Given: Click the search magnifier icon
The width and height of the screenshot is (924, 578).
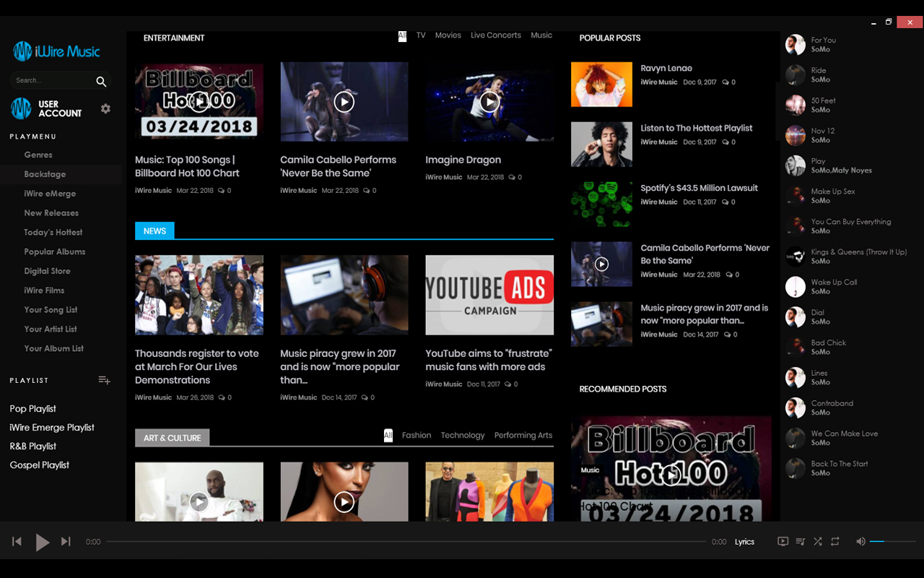Looking at the screenshot, I should point(101,82).
